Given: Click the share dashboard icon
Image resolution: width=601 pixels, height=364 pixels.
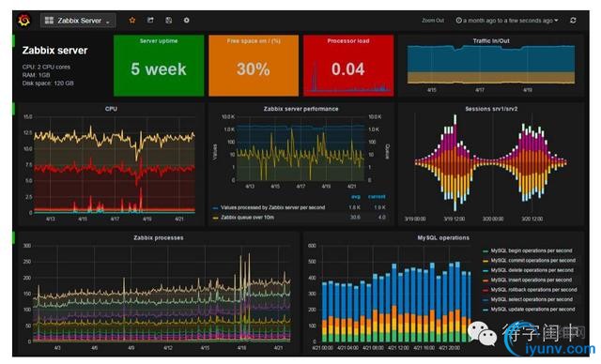Looking at the screenshot, I should tap(150, 21).
